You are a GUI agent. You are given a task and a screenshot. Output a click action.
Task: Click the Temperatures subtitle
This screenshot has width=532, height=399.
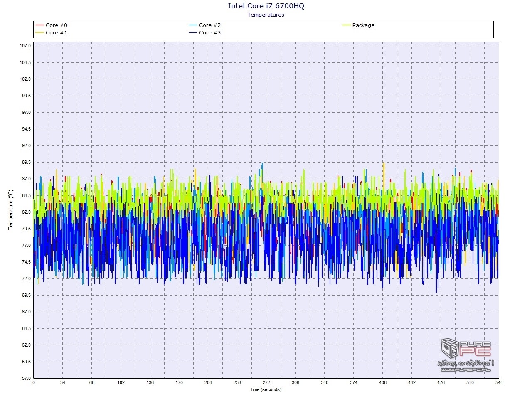[x=266, y=15]
